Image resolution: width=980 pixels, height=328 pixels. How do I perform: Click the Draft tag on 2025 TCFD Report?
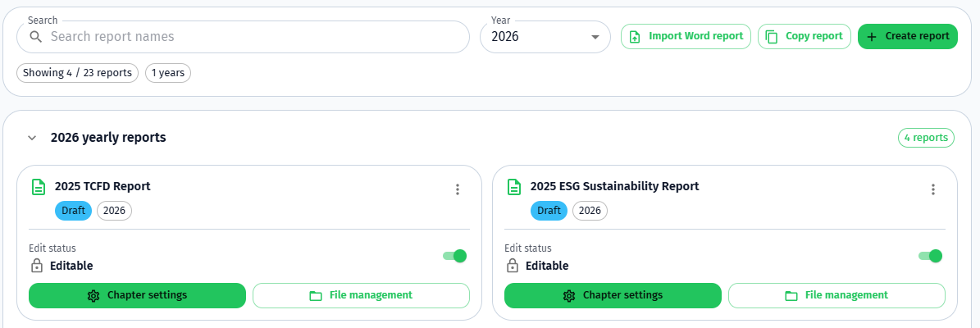coord(73,212)
